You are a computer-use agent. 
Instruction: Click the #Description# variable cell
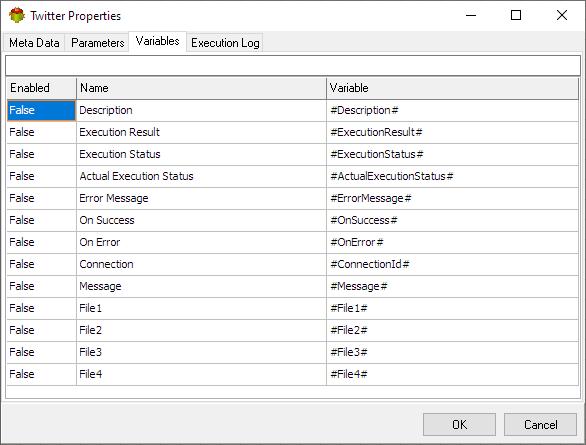pos(453,111)
